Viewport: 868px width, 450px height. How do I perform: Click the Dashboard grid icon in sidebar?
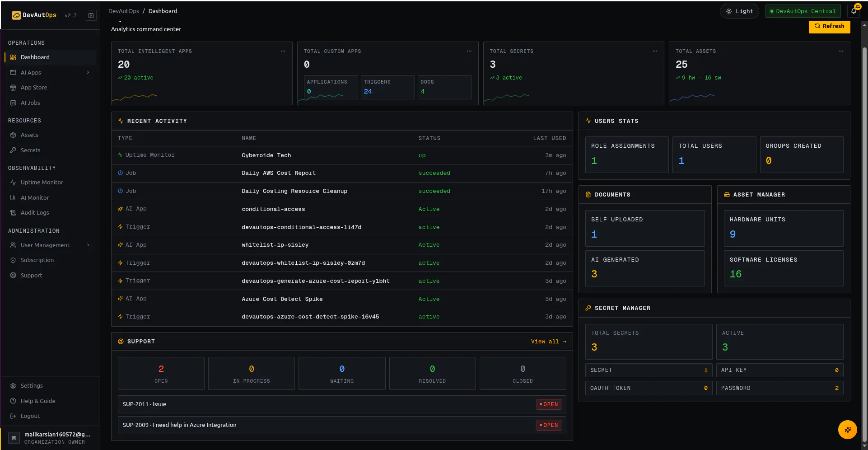[x=13, y=57]
